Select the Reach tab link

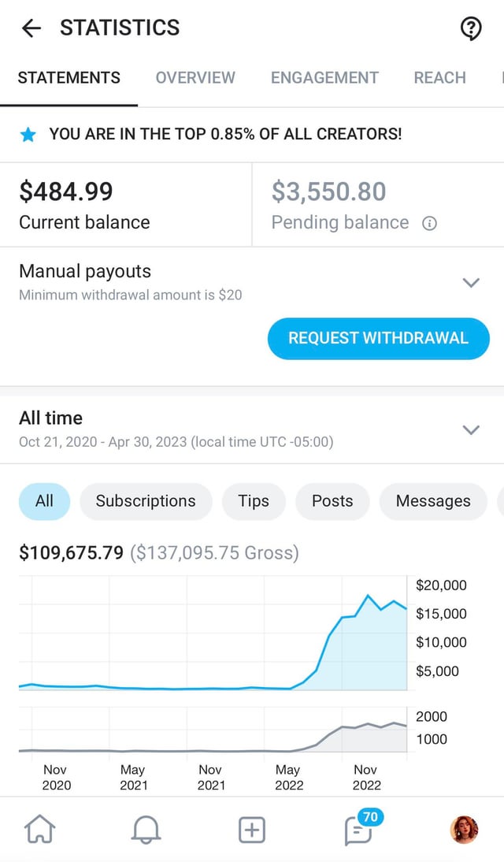tap(439, 77)
